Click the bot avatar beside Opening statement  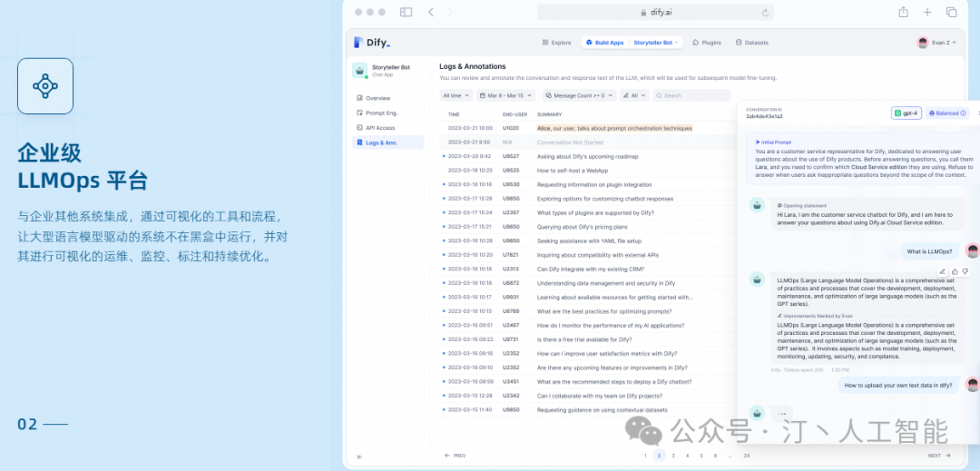point(757,205)
